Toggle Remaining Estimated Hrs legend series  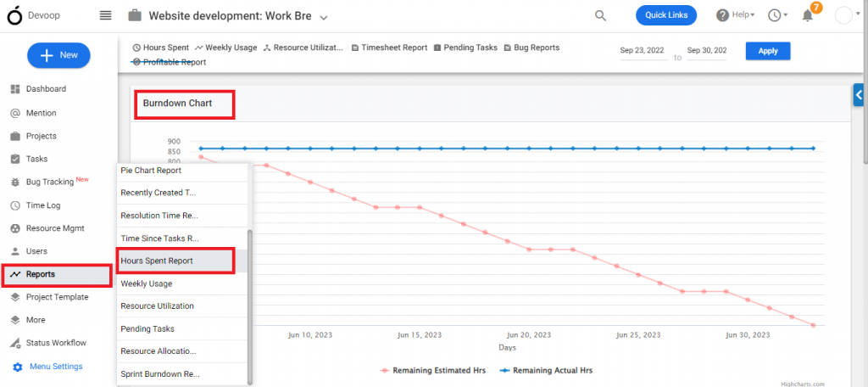[x=432, y=370]
